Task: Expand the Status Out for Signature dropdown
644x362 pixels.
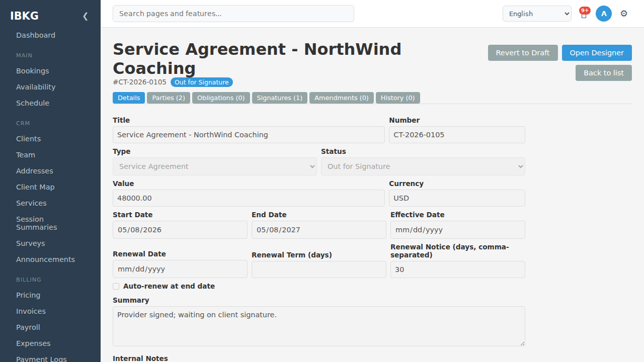Action: click(423, 166)
